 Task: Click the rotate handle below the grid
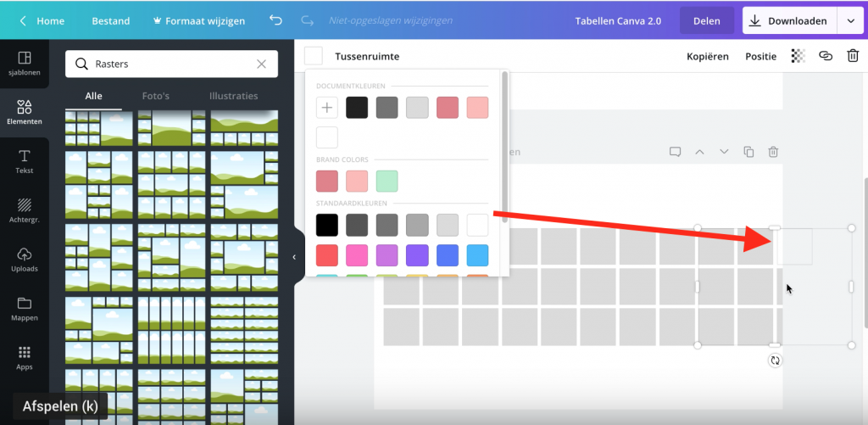tap(775, 361)
